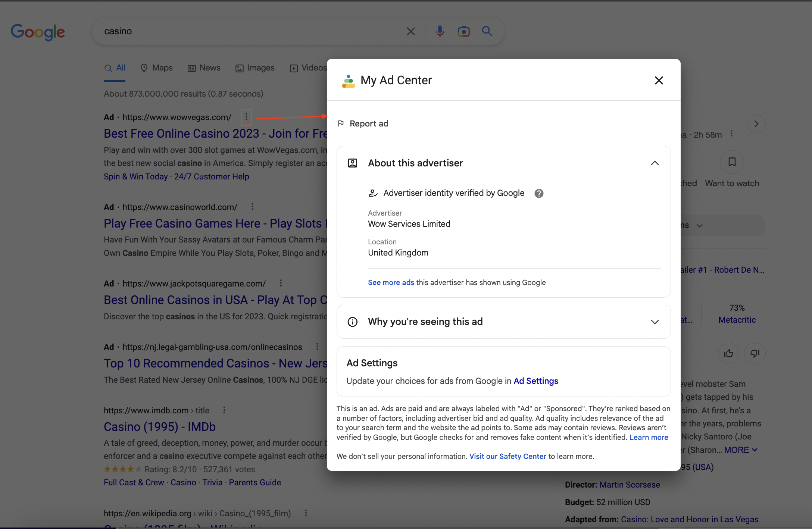Open Ad Settings link in dialog
The image size is (812, 529).
coord(535,381)
